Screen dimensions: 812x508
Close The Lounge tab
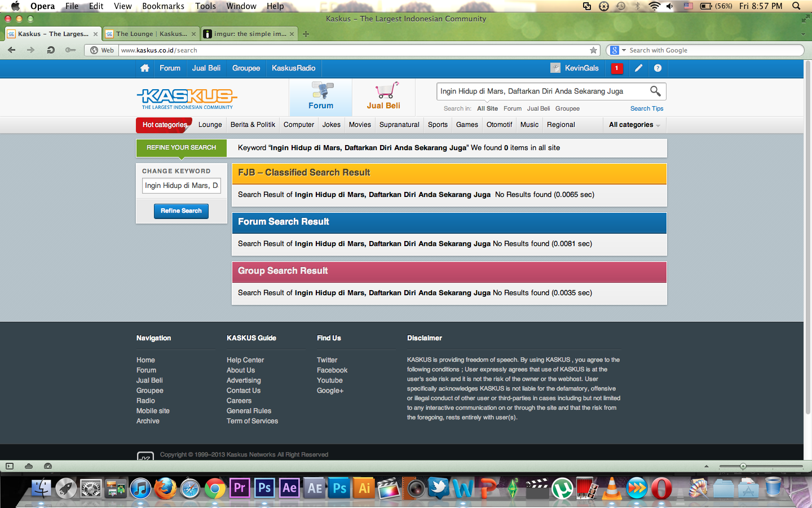pyautogui.click(x=193, y=34)
